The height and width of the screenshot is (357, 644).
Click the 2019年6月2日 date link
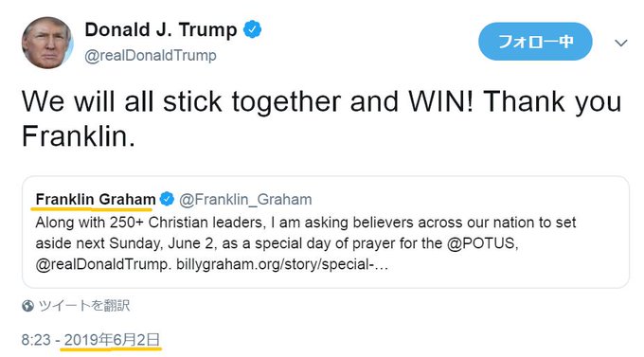[112, 340]
